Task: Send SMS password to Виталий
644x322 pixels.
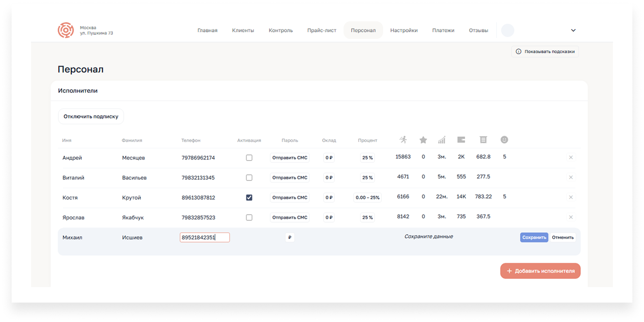Action: [290, 178]
